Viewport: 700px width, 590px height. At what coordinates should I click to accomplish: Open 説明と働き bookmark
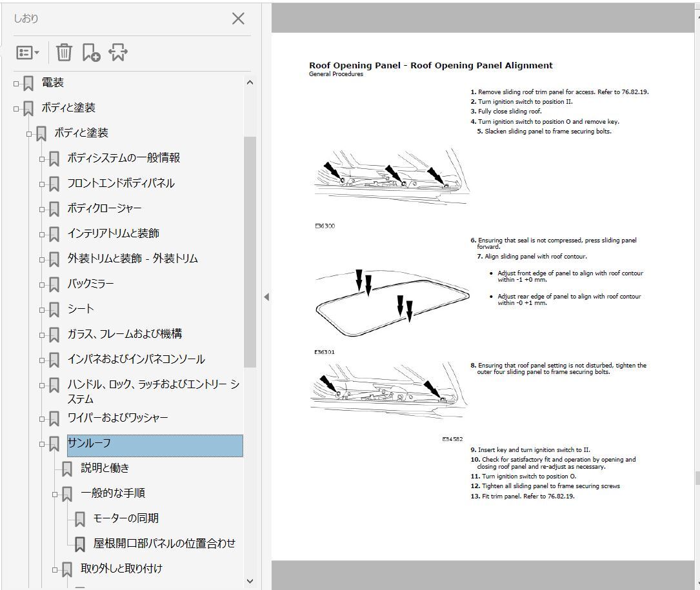tap(105, 467)
